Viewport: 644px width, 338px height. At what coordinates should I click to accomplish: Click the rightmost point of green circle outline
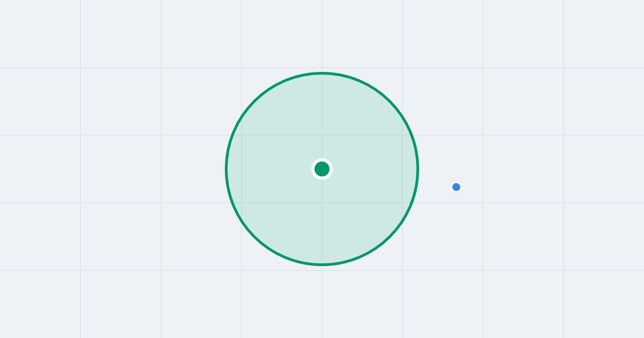click(x=418, y=169)
